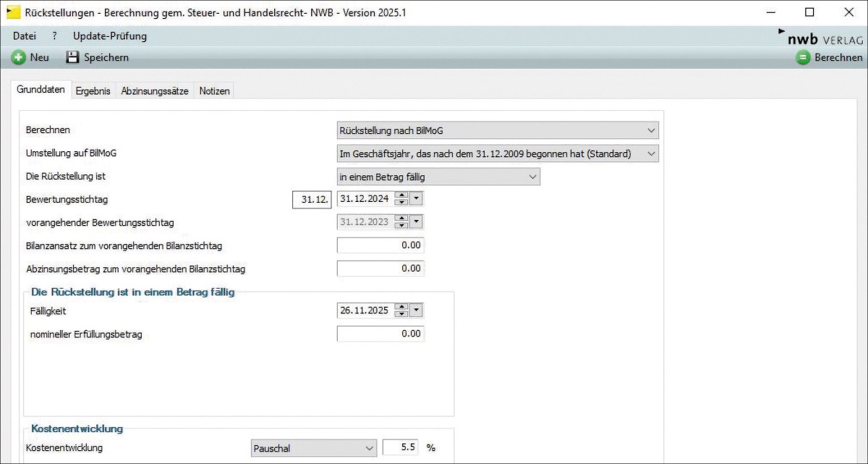Click the green Berechnen icon
Screen dimensions: 868x464
(803, 58)
